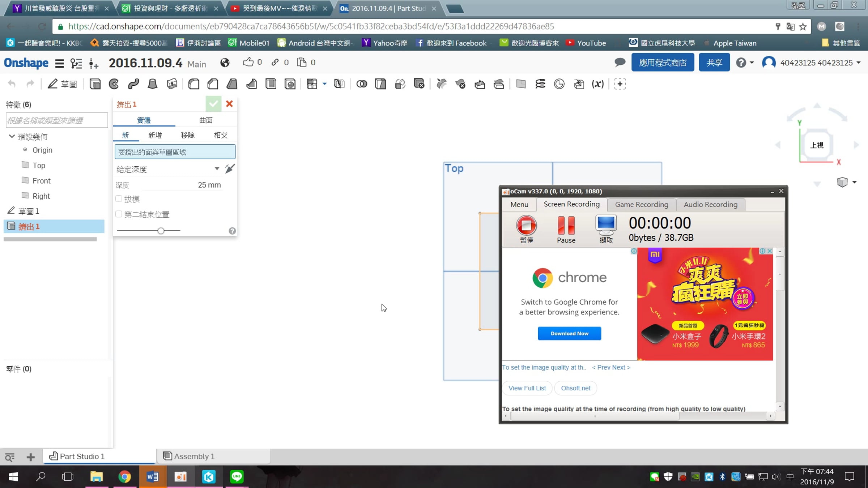The image size is (868, 488).
Task: Click the opposite-direction arrow icon
Action: 230,169
